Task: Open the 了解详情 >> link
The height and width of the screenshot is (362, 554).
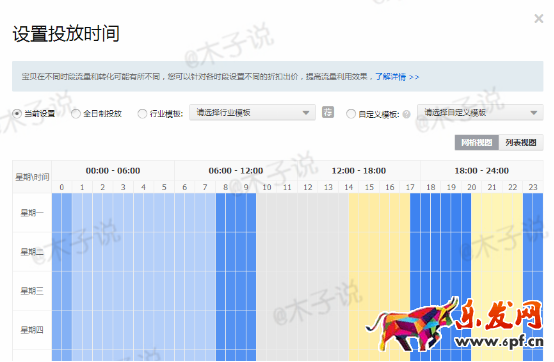Action: click(397, 77)
